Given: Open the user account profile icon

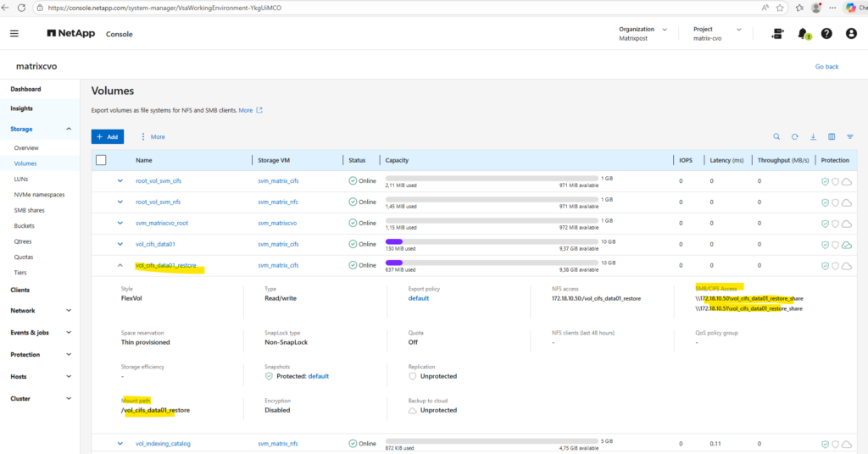Looking at the screenshot, I should click(851, 34).
